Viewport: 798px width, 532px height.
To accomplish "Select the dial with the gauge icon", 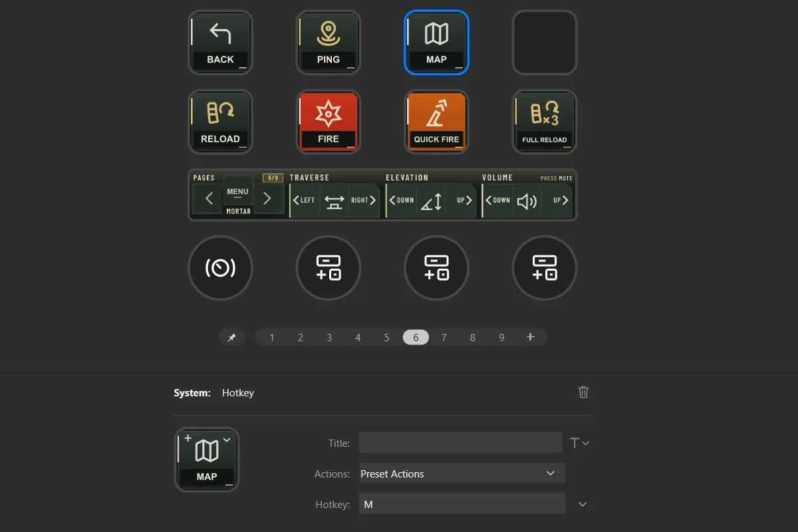I will (220, 268).
